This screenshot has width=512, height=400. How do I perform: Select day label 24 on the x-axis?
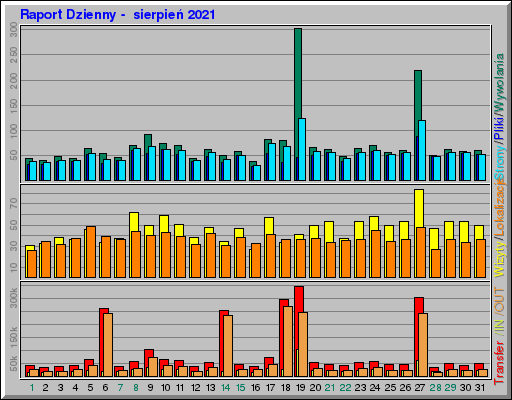click(375, 388)
